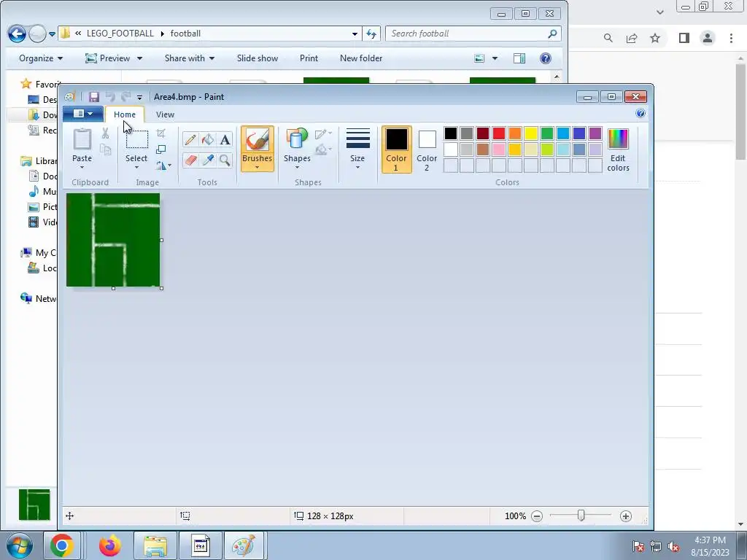Image resolution: width=747 pixels, height=560 pixels.
Task: Click New folder in Explorer toolbar
Action: pyautogui.click(x=361, y=58)
